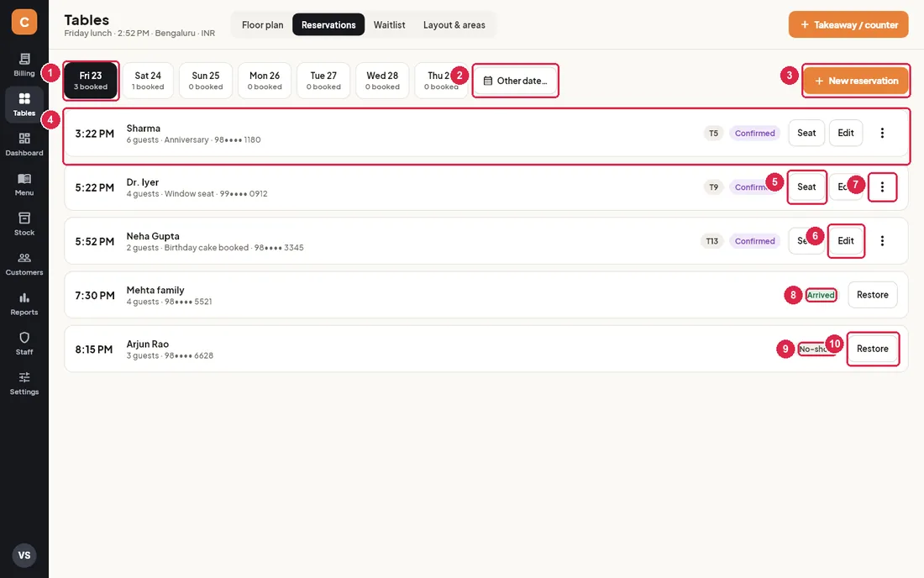Click the Neha Gupta guest name
The width and height of the screenshot is (924, 578).
[x=153, y=236]
